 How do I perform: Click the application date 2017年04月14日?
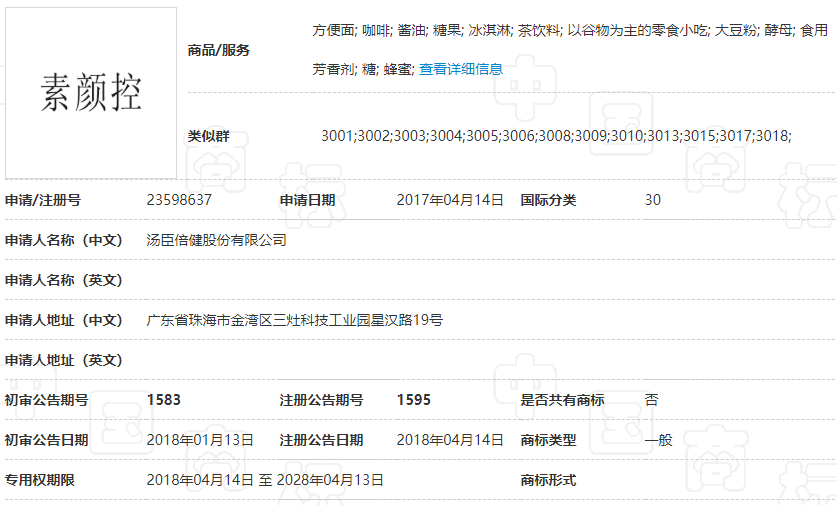[x=450, y=200]
